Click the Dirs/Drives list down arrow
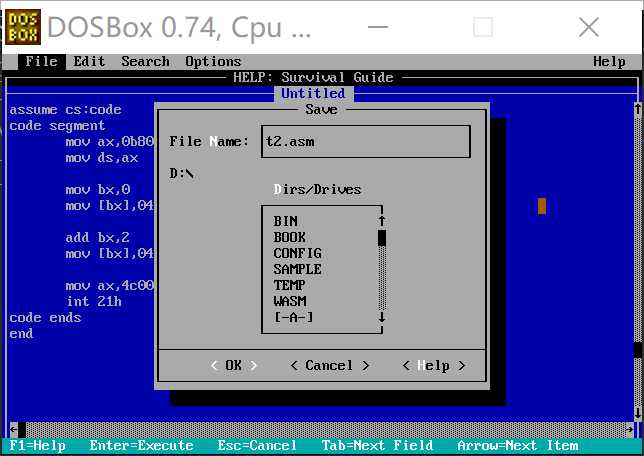 [x=382, y=318]
